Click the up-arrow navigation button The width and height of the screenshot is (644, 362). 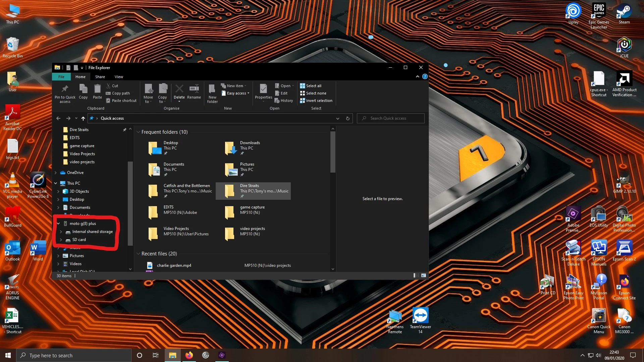coord(83,118)
